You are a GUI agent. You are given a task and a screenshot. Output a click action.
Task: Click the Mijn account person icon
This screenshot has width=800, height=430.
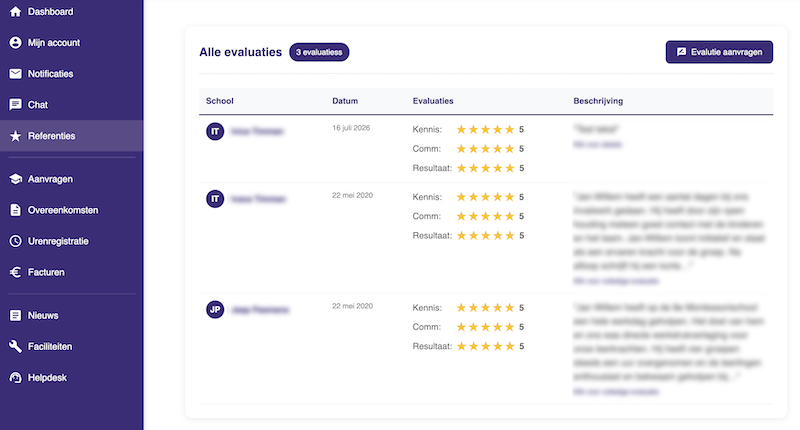click(x=15, y=42)
